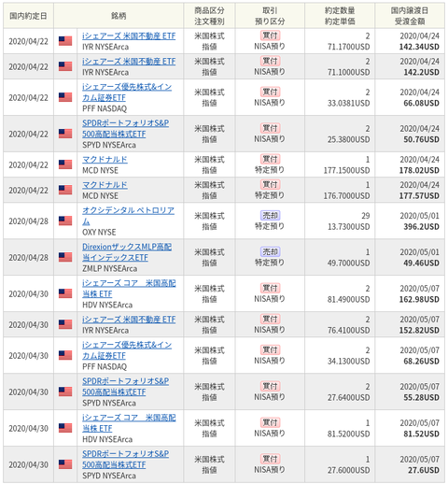Open DirexionザックスMLP高配当インデックスETF link
Image resolution: width=448 pixels, height=484 pixels.
pos(127,252)
